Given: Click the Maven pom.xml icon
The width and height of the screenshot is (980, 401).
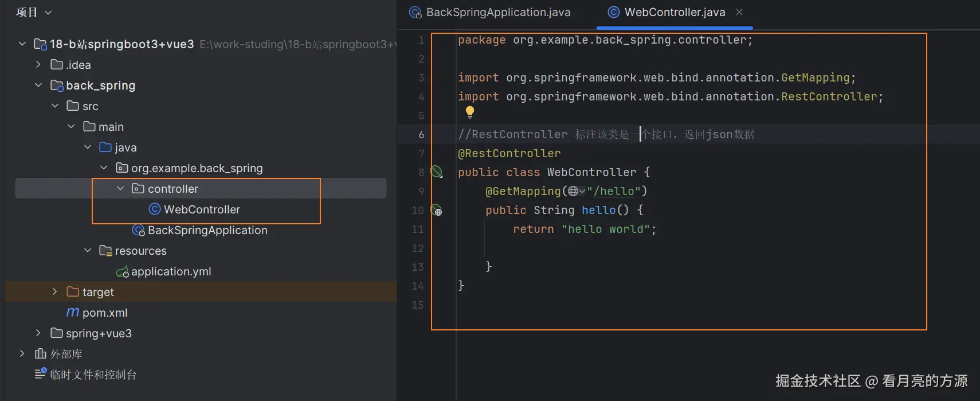Looking at the screenshot, I should click(x=73, y=312).
